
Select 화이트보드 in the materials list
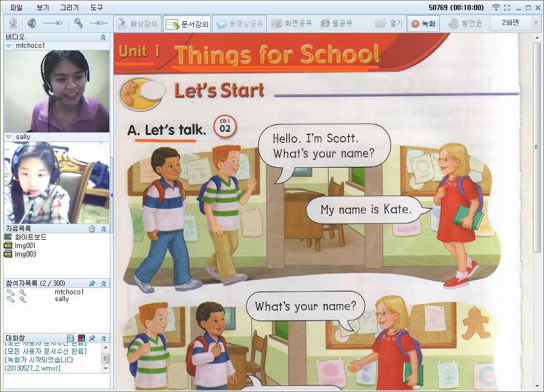(x=30, y=237)
